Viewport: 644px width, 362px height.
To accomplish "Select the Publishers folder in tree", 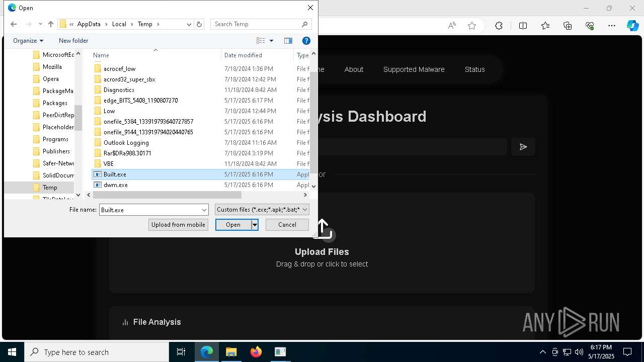I will point(56,151).
